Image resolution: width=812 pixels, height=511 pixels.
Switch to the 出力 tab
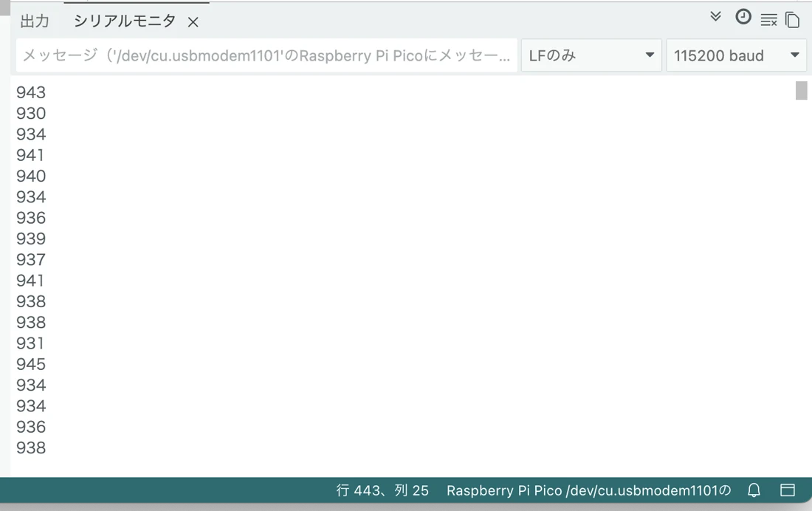coord(35,21)
